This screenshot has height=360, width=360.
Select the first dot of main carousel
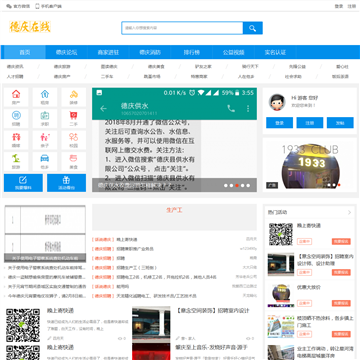(x=226, y=185)
